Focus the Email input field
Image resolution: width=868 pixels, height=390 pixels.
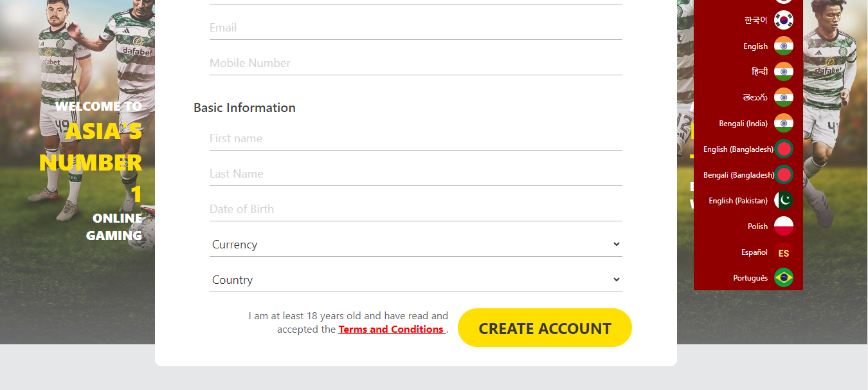(415, 28)
